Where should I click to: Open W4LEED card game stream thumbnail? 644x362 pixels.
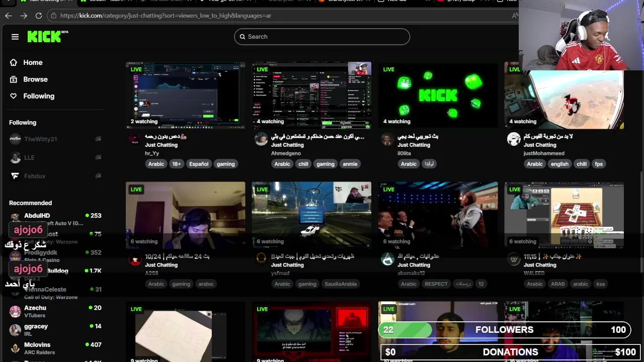[564, 215]
